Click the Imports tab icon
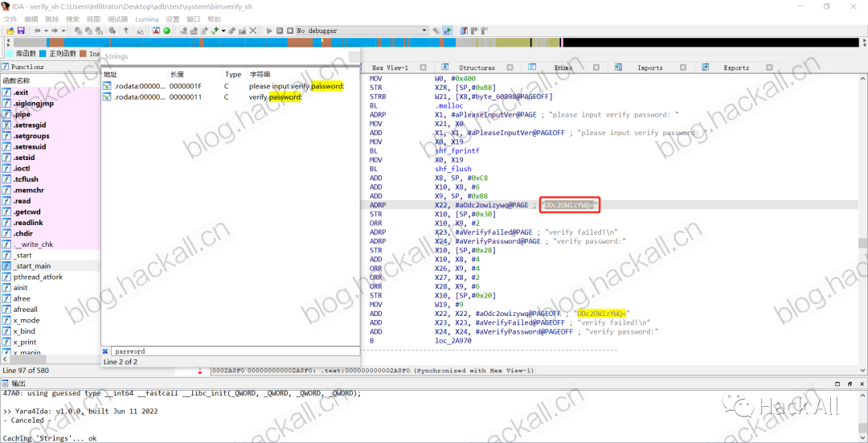 [x=619, y=67]
